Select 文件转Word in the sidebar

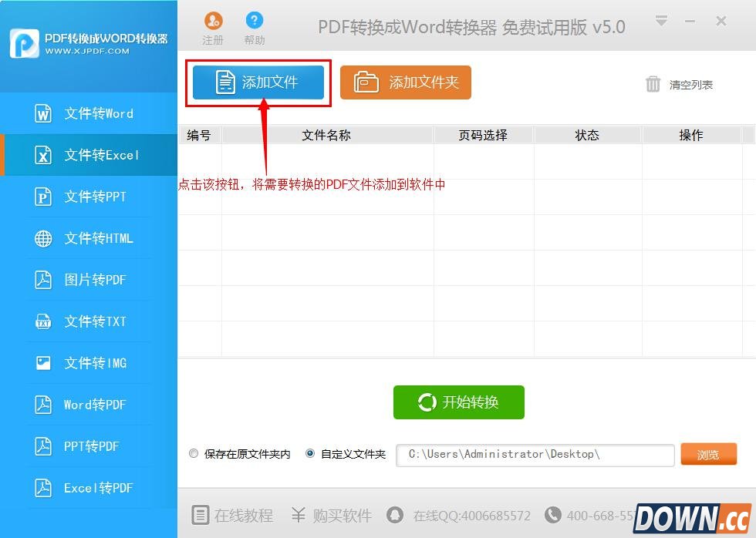point(89,113)
